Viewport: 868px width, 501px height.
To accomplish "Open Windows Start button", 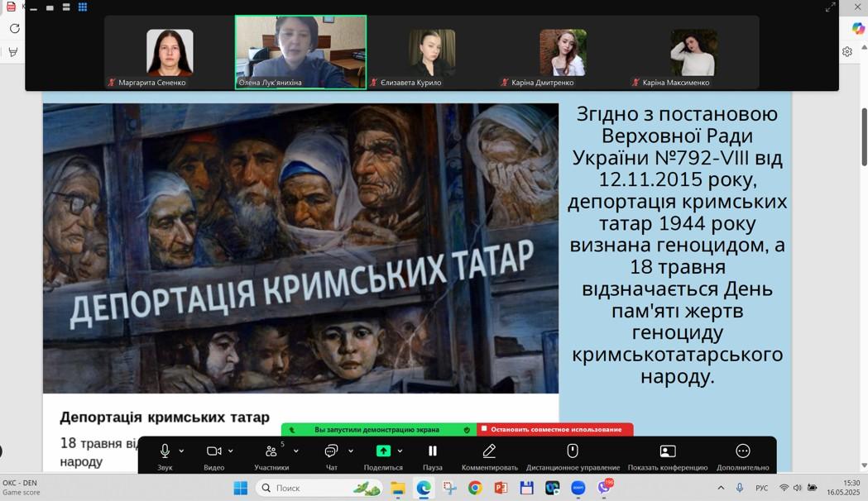I will coord(240,489).
